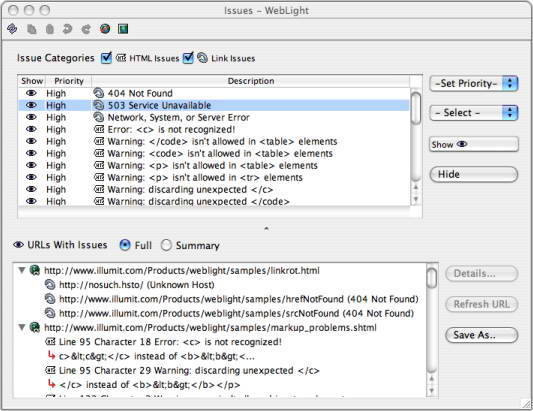Select the hrefNotFound 404 entry
The image size is (533, 411).
(x=239, y=299)
